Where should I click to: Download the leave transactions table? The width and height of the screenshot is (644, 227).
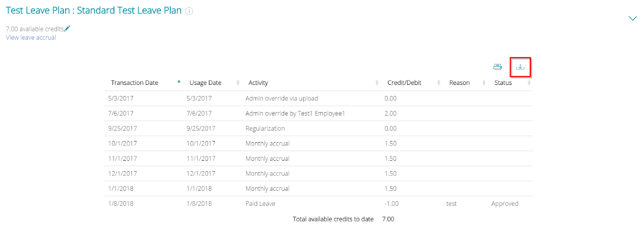(x=520, y=67)
